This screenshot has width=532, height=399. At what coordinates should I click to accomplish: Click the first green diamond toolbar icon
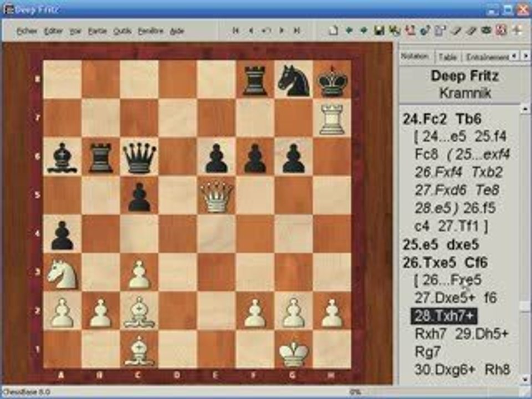[349, 30]
